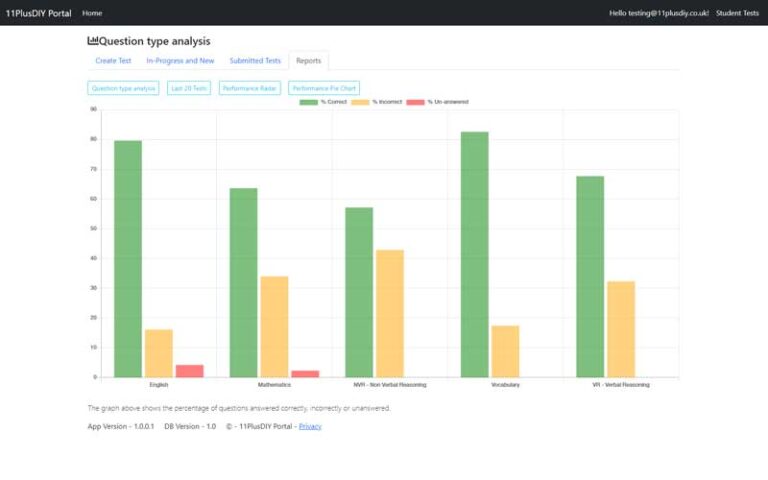Switch to the Create Test tab

pyautogui.click(x=113, y=61)
